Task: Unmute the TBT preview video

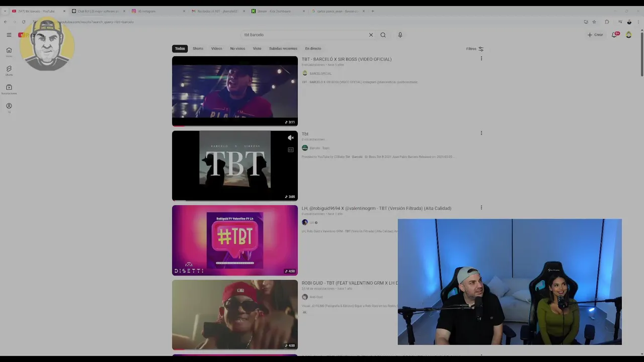Action: (290, 138)
